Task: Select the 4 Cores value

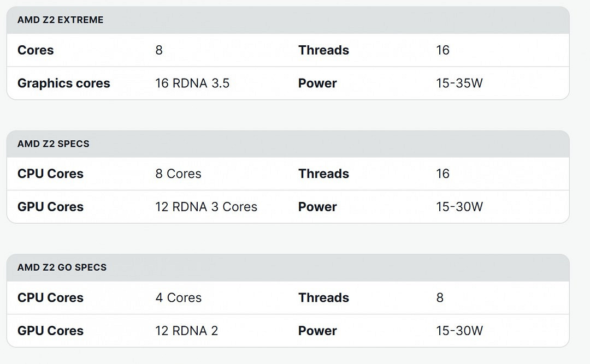Action: click(x=178, y=298)
